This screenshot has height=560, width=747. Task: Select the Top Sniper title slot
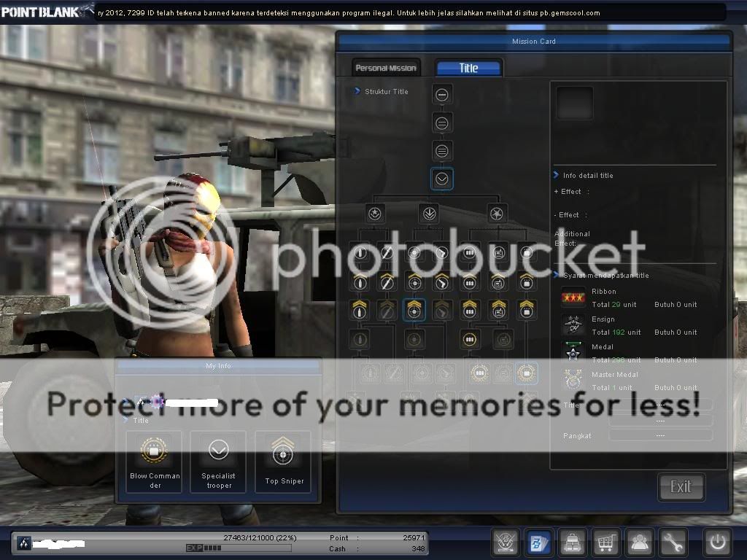pyautogui.click(x=284, y=462)
